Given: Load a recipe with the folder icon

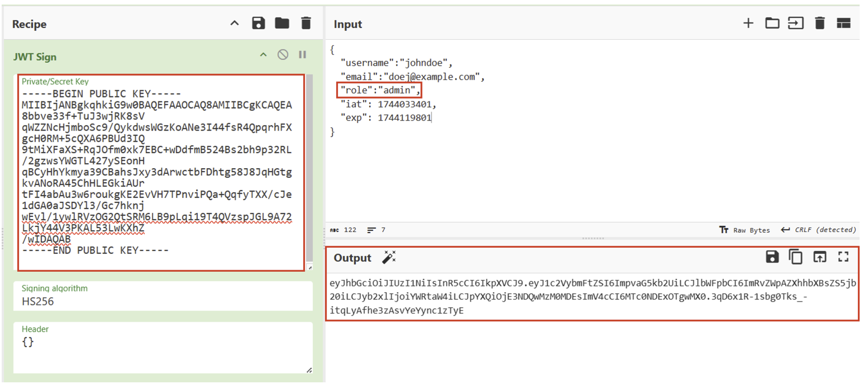Looking at the screenshot, I should (x=282, y=24).
